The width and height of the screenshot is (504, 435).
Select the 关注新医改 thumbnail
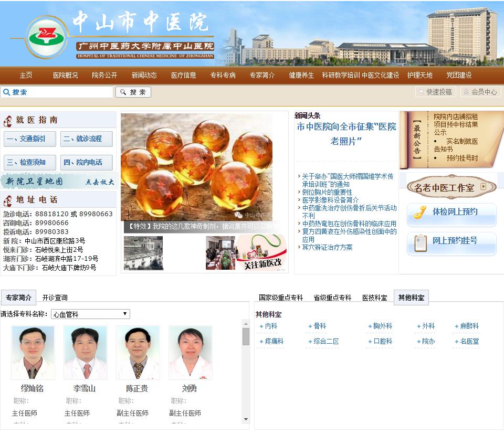(x=262, y=253)
